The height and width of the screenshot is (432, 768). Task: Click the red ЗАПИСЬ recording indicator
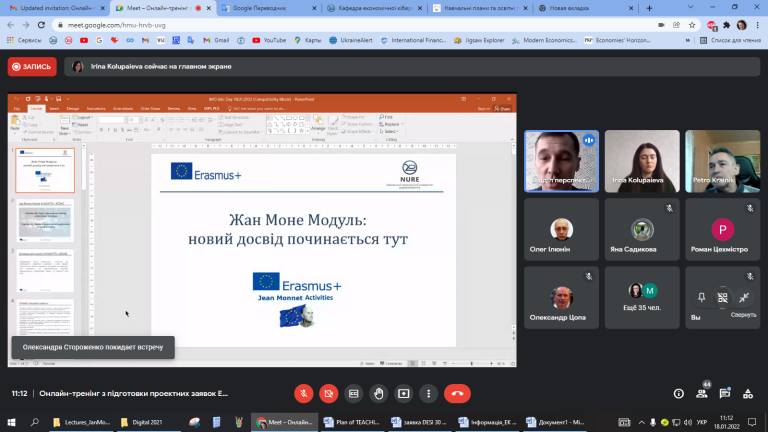coord(32,67)
